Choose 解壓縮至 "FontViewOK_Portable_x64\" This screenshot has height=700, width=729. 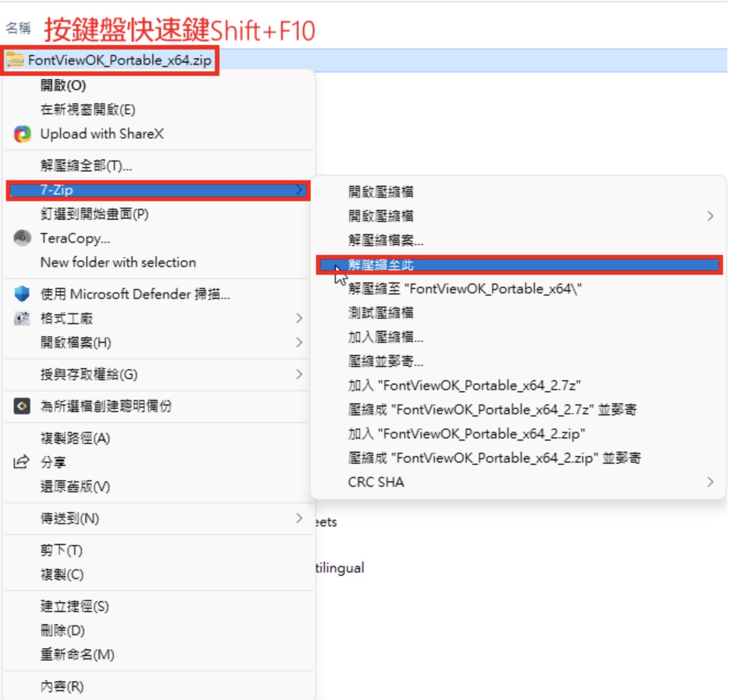(x=518, y=289)
